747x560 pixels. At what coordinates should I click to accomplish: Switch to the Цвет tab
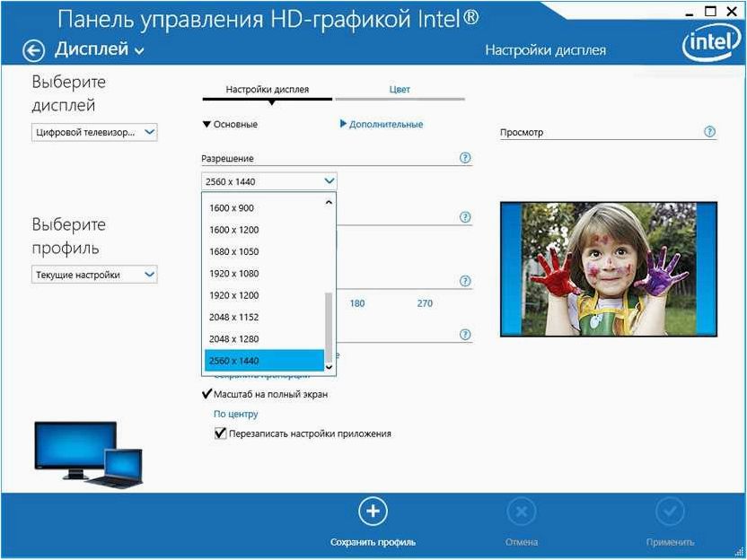400,90
